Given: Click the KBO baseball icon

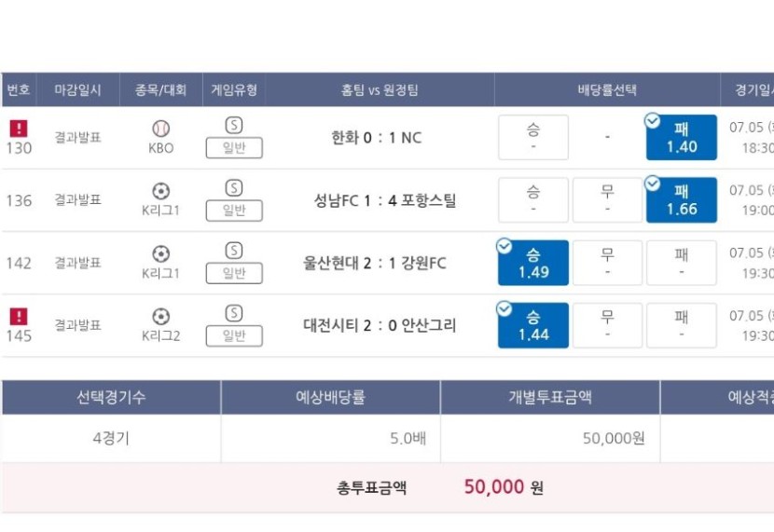Looking at the screenshot, I should pyautogui.click(x=161, y=129).
